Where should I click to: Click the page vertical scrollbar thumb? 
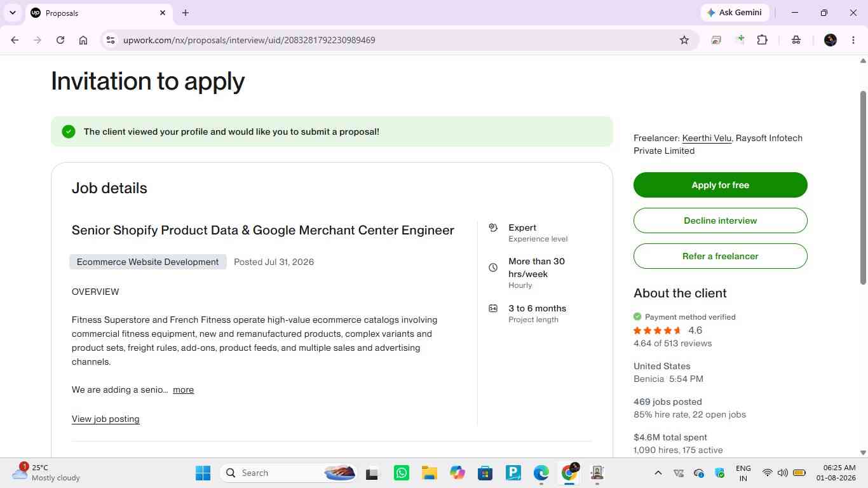863,187
